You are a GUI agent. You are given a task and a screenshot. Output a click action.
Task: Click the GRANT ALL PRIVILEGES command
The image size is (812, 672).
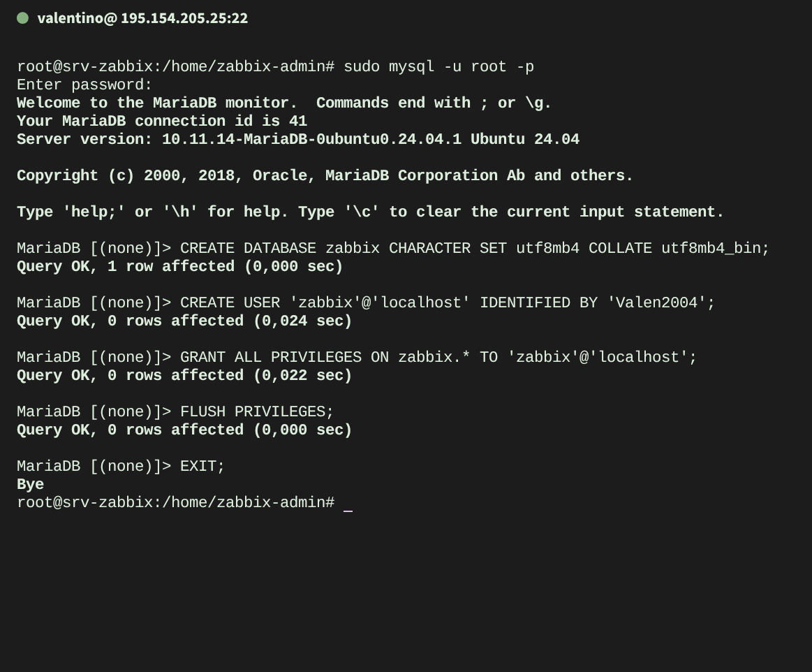(x=438, y=357)
